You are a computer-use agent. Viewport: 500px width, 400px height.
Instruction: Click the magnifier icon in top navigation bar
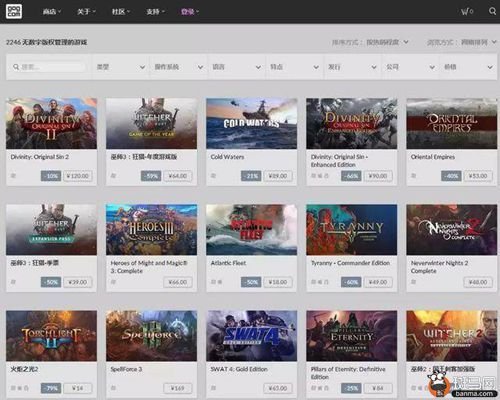pyautogui.click(x=492, y=11)
